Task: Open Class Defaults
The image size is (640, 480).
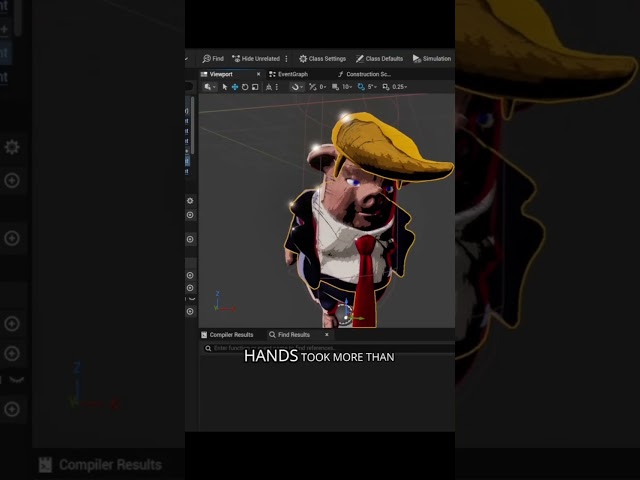Action: 379,59
